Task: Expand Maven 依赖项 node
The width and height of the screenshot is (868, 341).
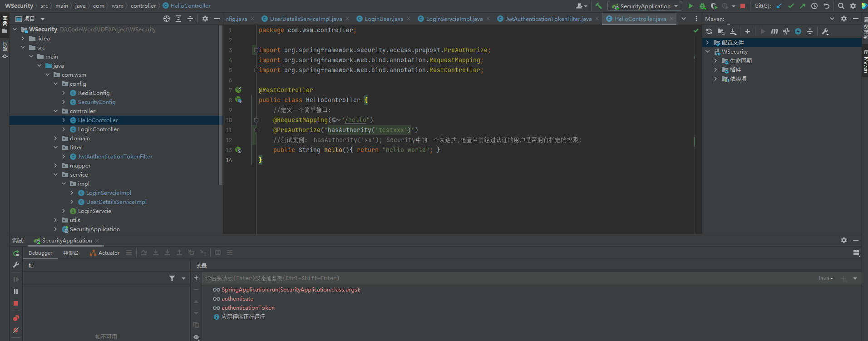Action: click(x=715, y=79)
